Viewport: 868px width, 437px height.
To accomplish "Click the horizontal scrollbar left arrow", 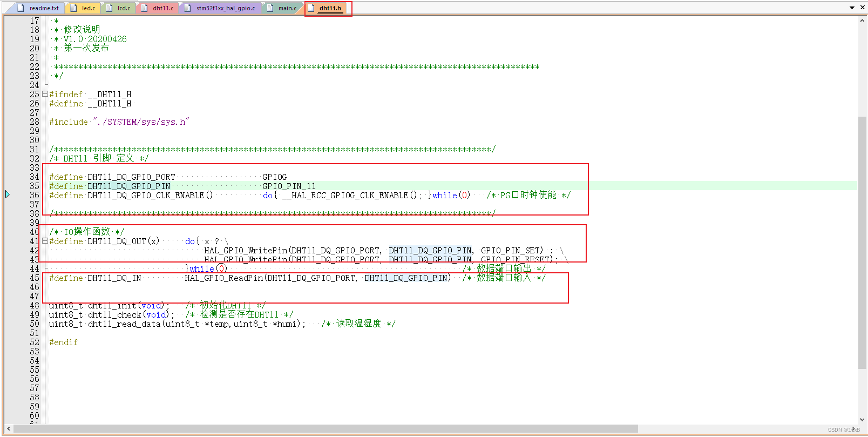I will click(8, 429).
